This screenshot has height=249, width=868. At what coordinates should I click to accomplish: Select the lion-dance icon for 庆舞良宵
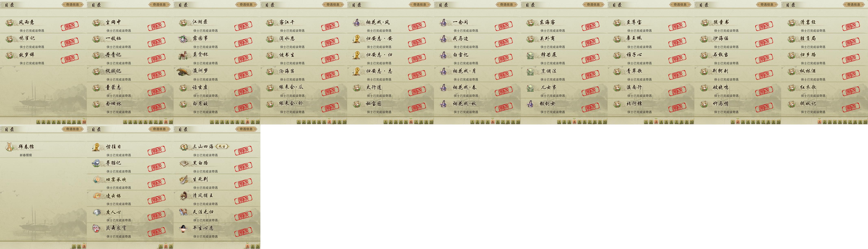coord(97,228)
